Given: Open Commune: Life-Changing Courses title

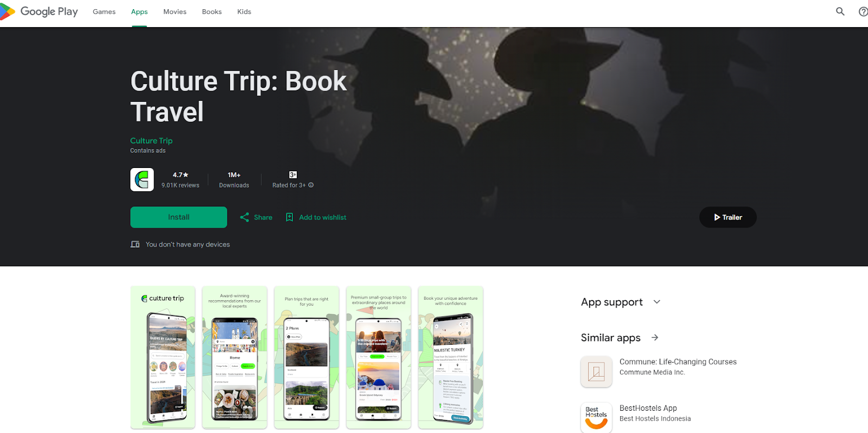Looking at the screenshot, I should (x=678, y=361).
